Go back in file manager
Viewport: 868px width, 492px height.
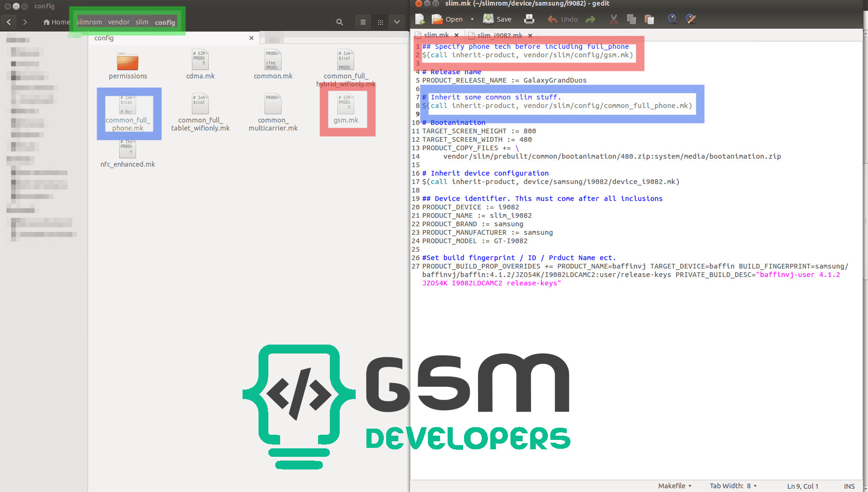(x=9, y=22)
